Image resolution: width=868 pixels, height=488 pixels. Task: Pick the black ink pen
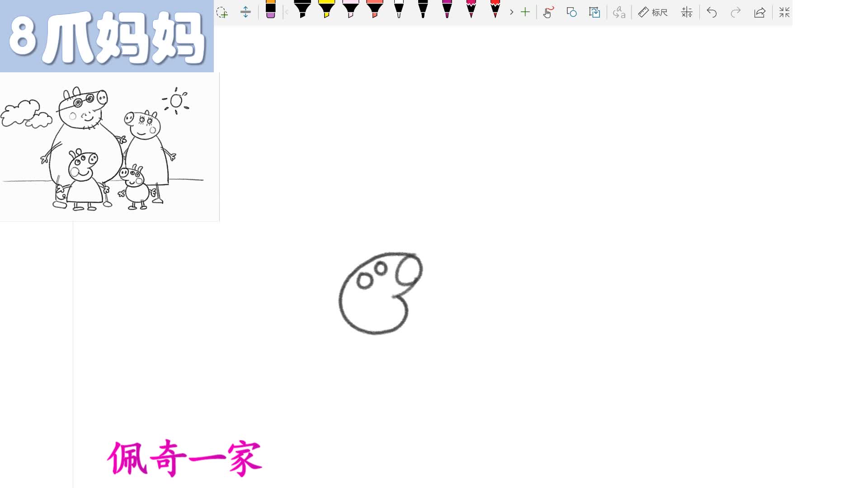[x=423, y=9]
